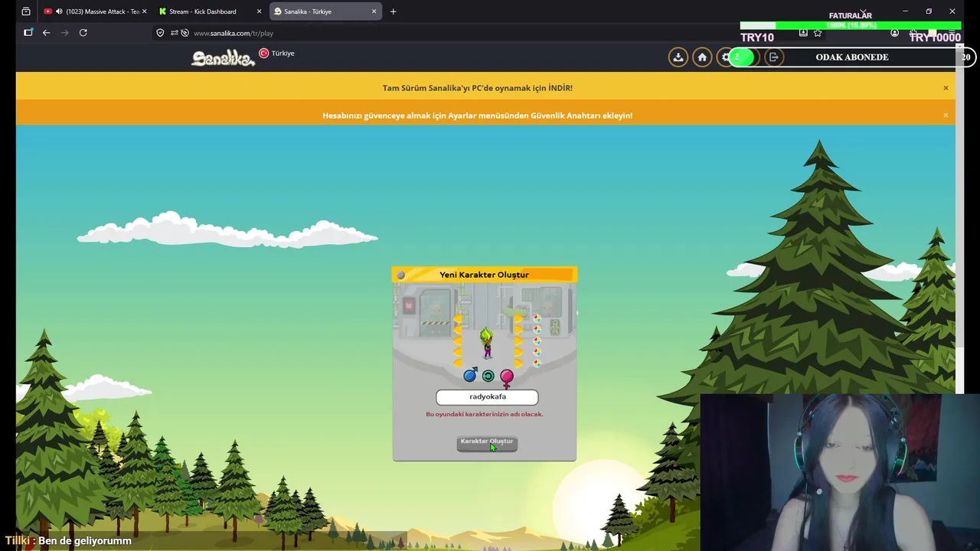Open the browser tab list icon
The image size is (980, 551).
click(26, 11)
